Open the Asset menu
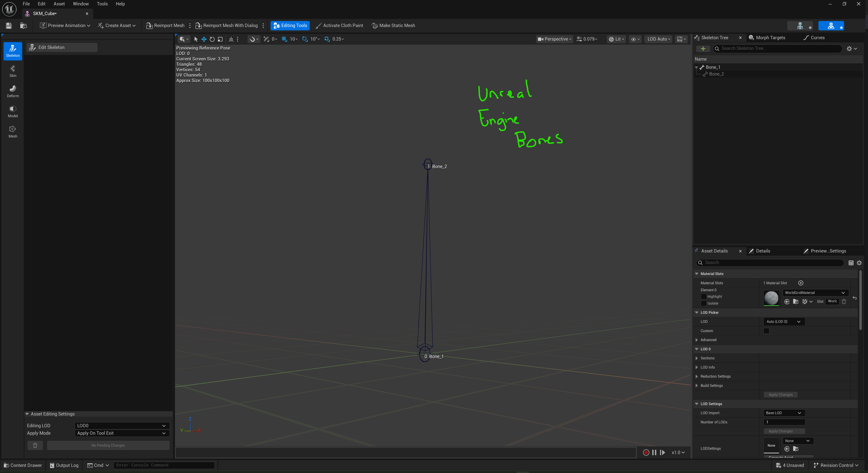 tap(59, 4)
